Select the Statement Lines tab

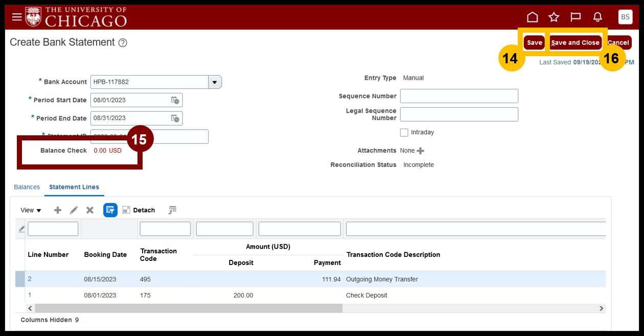(74, 187)
